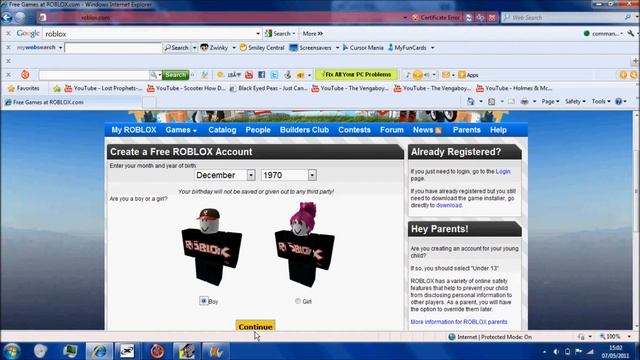This screenshot has width=640, height=360.
Task: Click the Google toolbar search field with roblox
Action: pos(149,33)
